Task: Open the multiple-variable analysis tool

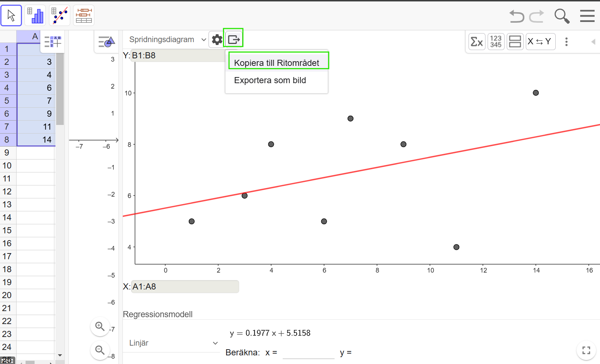Action: [x=84, y=15]
